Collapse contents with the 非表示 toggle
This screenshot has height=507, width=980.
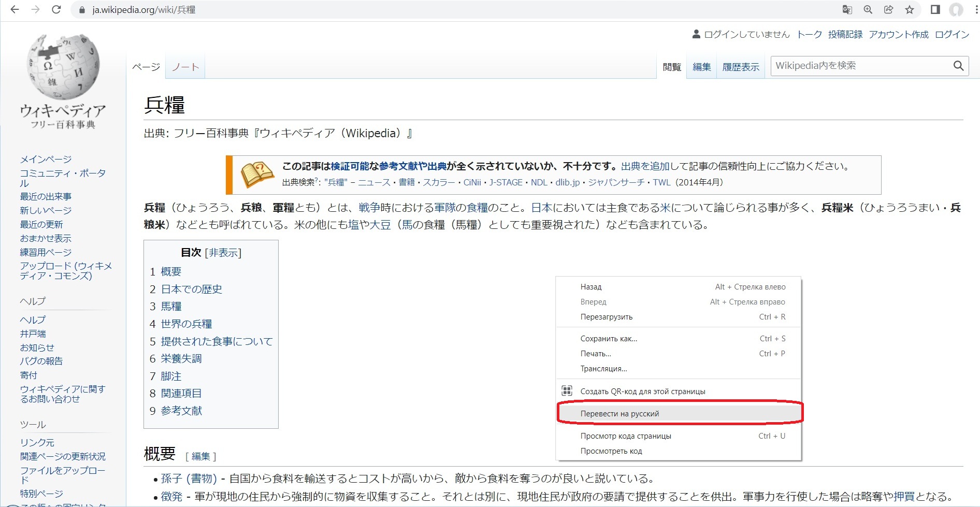click(x=223, y=253)
